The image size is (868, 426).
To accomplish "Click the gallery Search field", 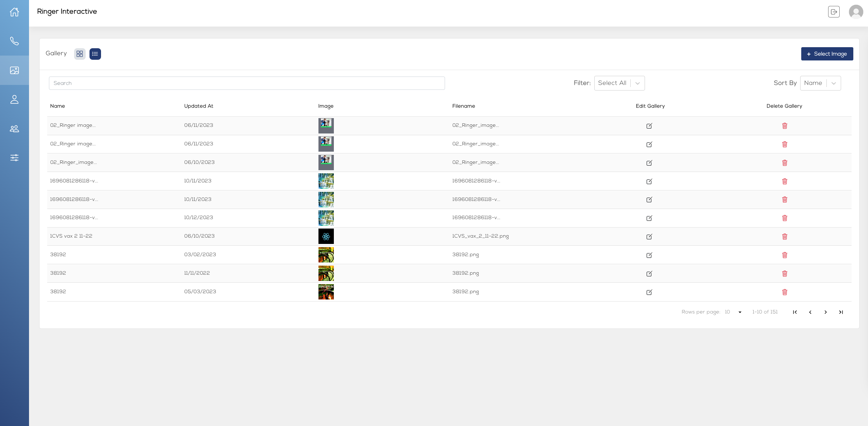I will click(246, 83).
